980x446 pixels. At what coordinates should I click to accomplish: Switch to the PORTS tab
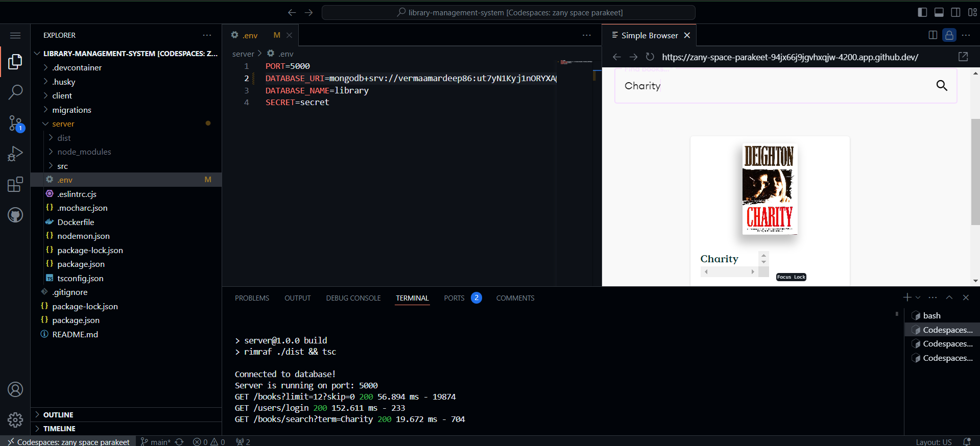(x=454, y=298)
